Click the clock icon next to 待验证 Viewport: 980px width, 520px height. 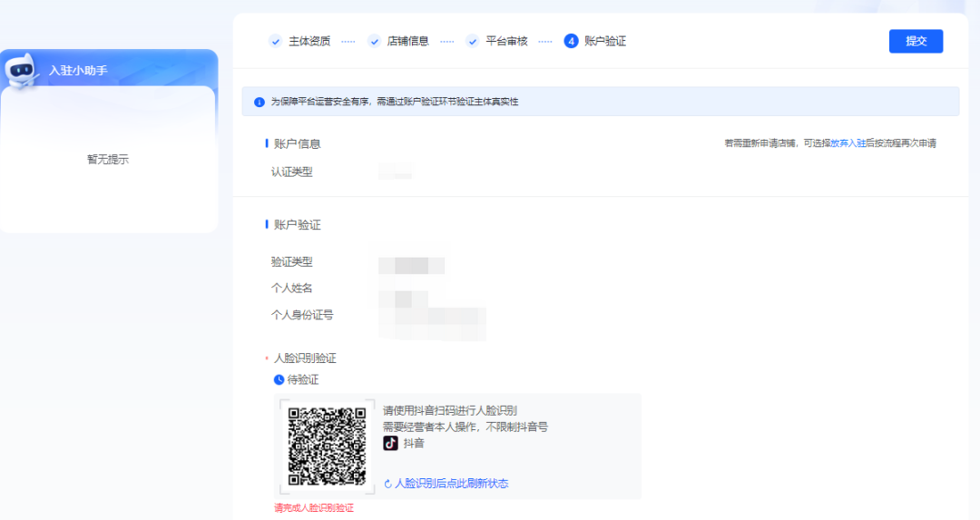coord(279,379)
